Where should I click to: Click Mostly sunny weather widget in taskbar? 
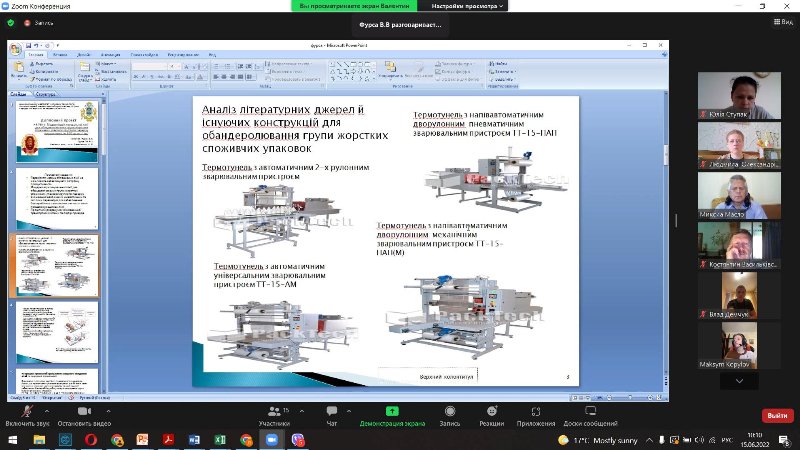coord(595,440)
